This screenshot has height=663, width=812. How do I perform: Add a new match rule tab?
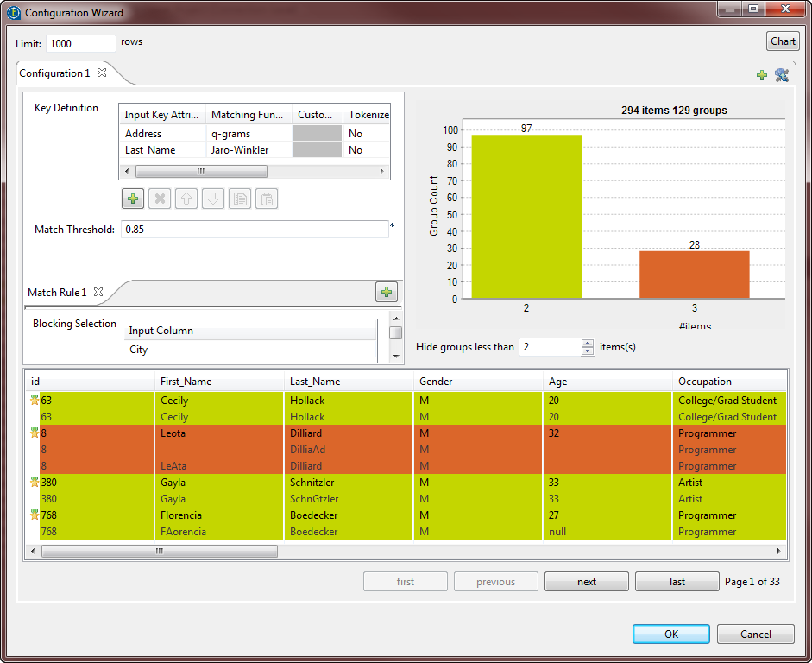(x=387, y=292)
